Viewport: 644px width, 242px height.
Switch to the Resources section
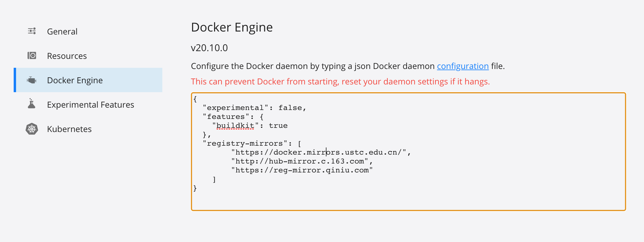pyautogui.click(x=67, y=56)
